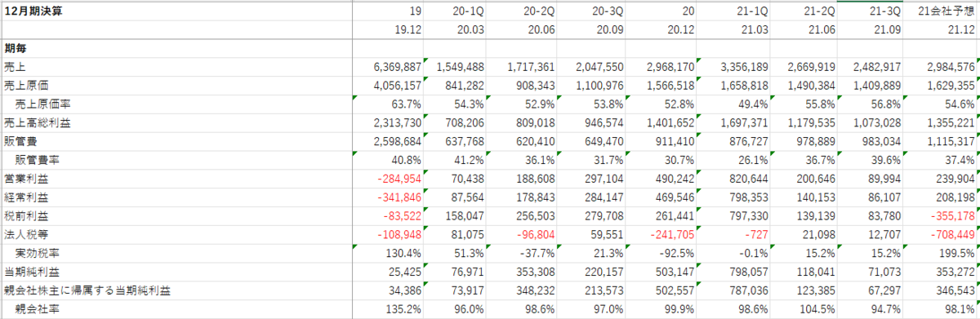Click the 法人税等 row label
Viewport: 980px width, 319px height.
pos(26,234)
